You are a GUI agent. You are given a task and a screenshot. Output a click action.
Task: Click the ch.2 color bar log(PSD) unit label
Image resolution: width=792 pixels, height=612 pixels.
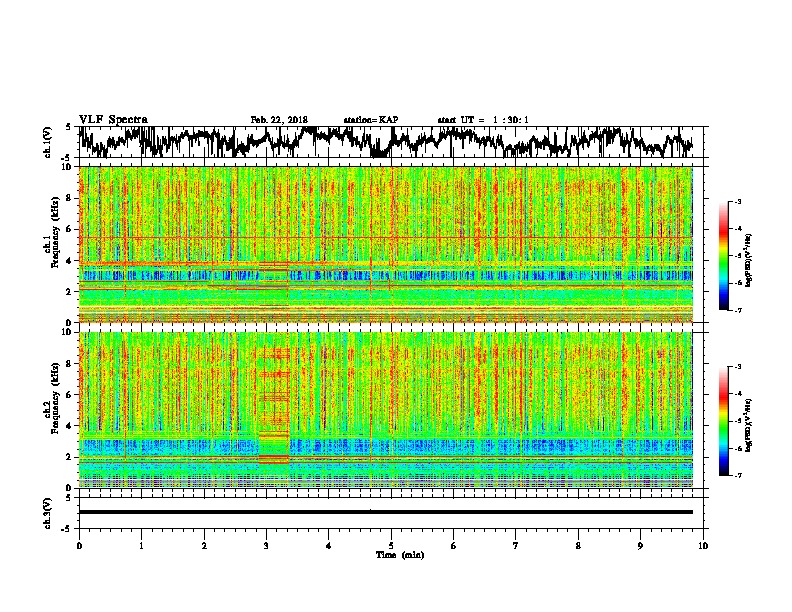748,425
